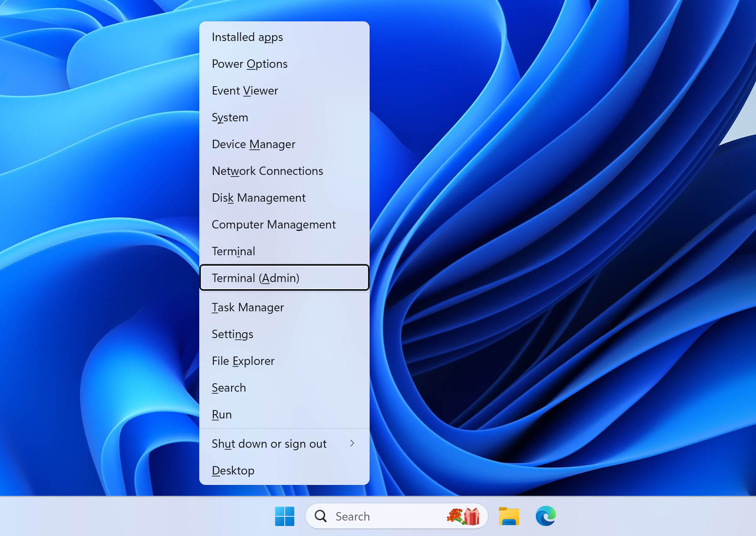Screen dimensions: 756x536
Task: Click the taskbar Search input field
Action: pyautogui.click(x=397, y=516)
